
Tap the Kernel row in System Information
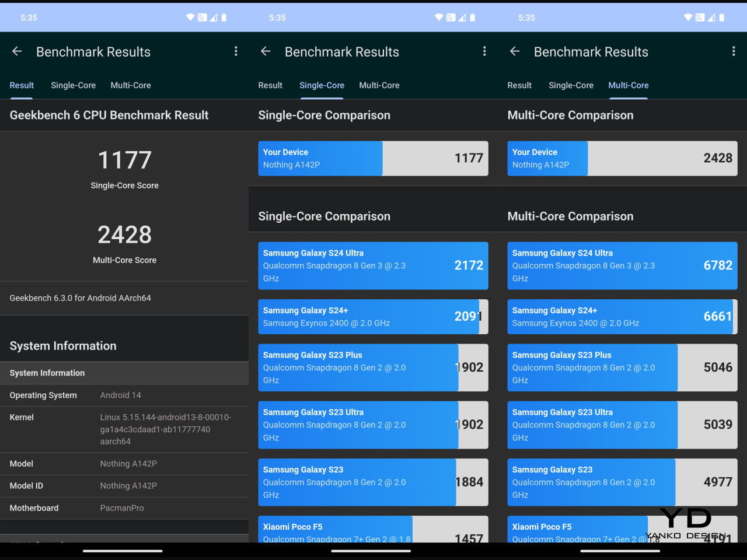click(124, 429)
